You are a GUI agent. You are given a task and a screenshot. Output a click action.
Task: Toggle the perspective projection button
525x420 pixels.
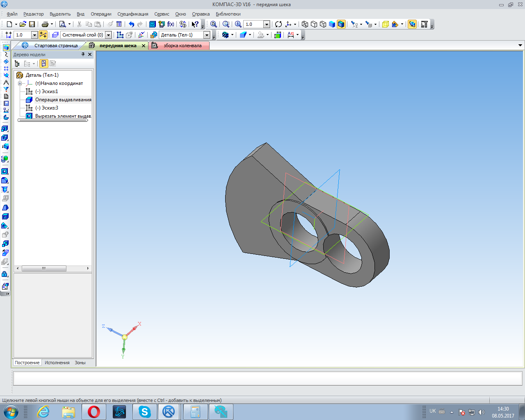tap(385, 24)
